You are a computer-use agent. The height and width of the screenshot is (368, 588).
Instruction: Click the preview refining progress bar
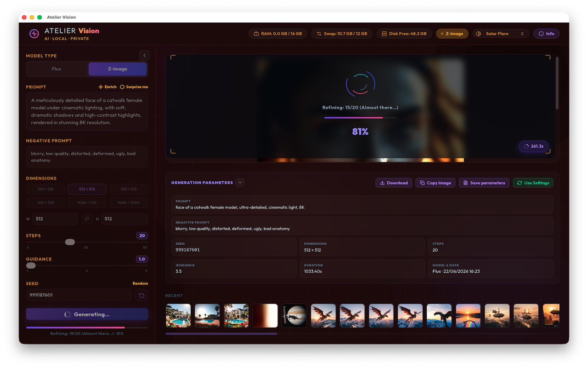tap(360, 118)
